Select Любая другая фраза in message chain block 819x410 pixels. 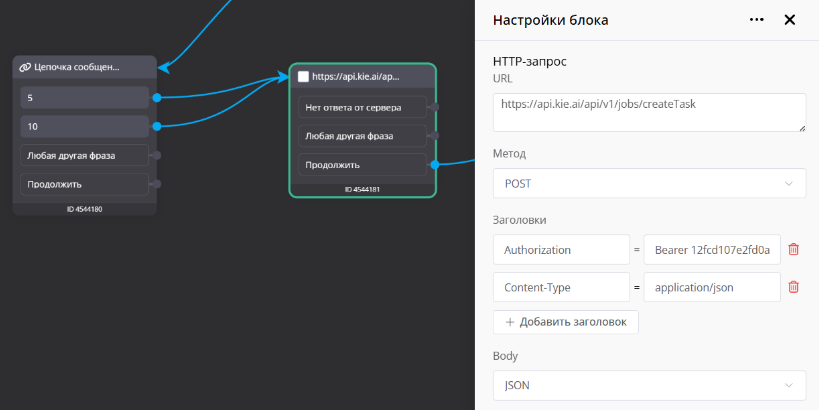pos(84,155)
